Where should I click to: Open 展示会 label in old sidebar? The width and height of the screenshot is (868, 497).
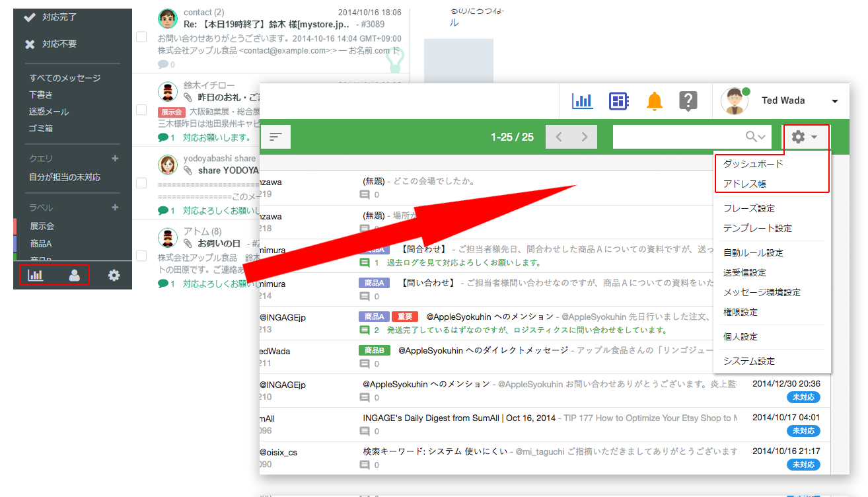tap(42, 226)
